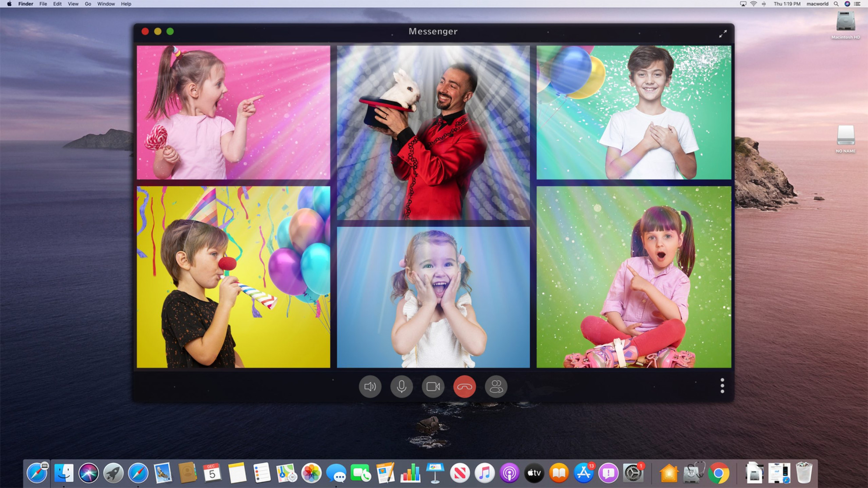Screen dimensions: 868x488
Task: Open Books in the Dock
Action: (559, 473)
